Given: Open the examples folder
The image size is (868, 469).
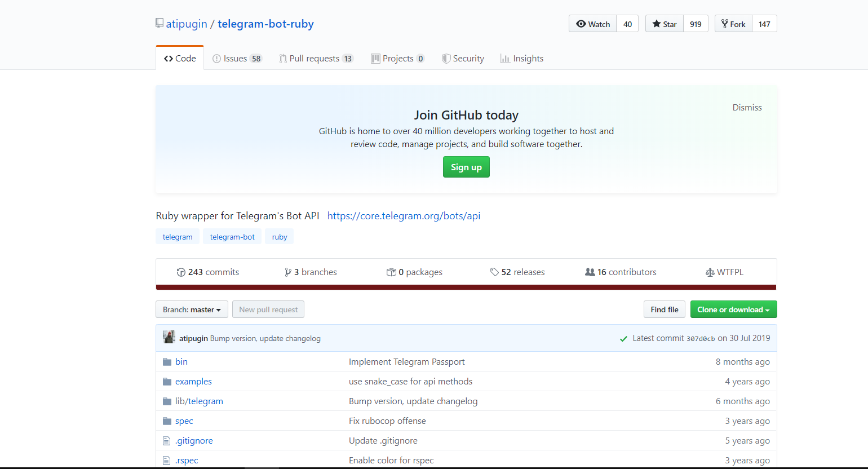Looking at the screenshot, I should click(x=193, y=382).
